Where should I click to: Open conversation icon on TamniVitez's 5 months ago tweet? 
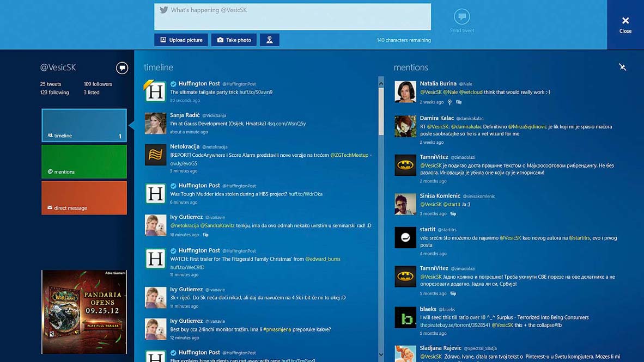[x=453, y=293]
